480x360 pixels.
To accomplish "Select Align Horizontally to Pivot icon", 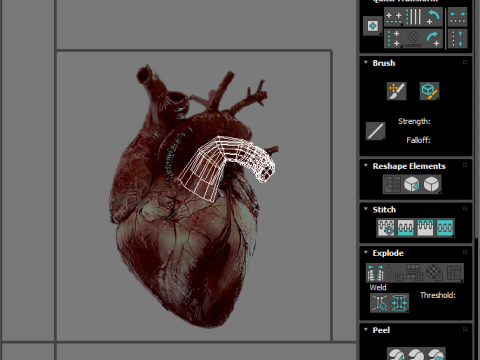I will [x=394, y=17].
